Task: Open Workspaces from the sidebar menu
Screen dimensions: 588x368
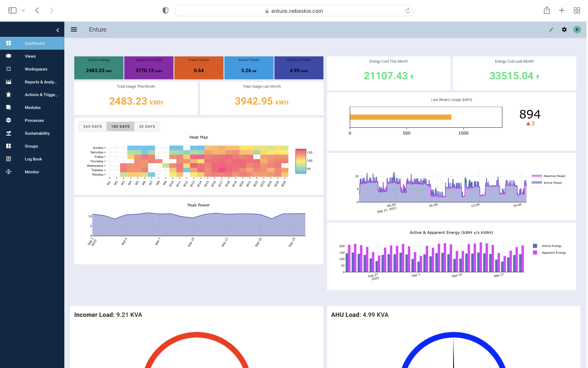Action: (36, 69)
